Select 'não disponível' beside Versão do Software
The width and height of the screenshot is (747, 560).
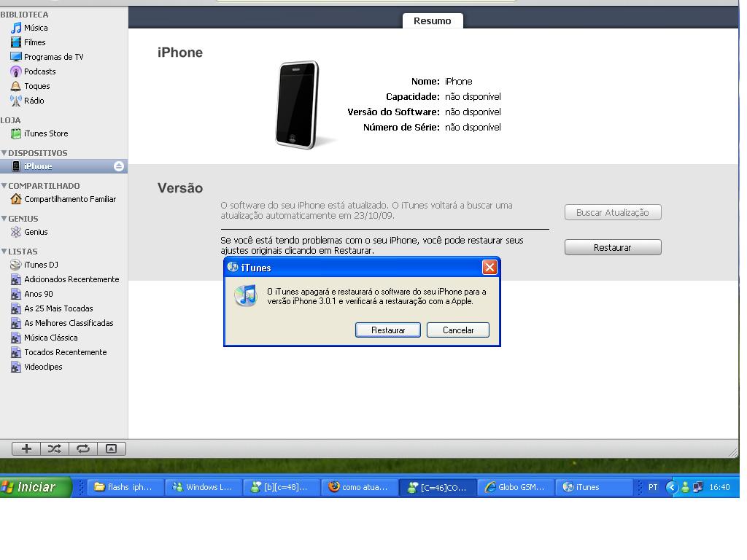point(473,112)
